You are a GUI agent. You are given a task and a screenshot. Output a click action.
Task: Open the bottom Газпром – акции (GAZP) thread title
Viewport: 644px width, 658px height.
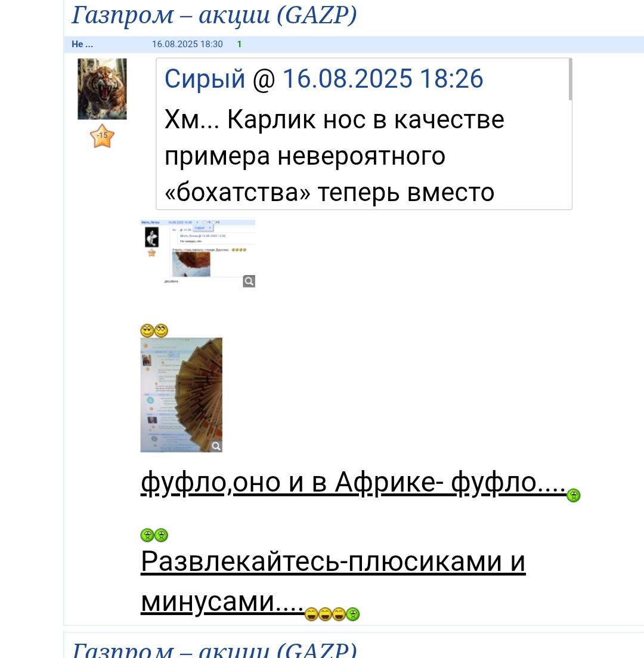click(x=214, y=650)
